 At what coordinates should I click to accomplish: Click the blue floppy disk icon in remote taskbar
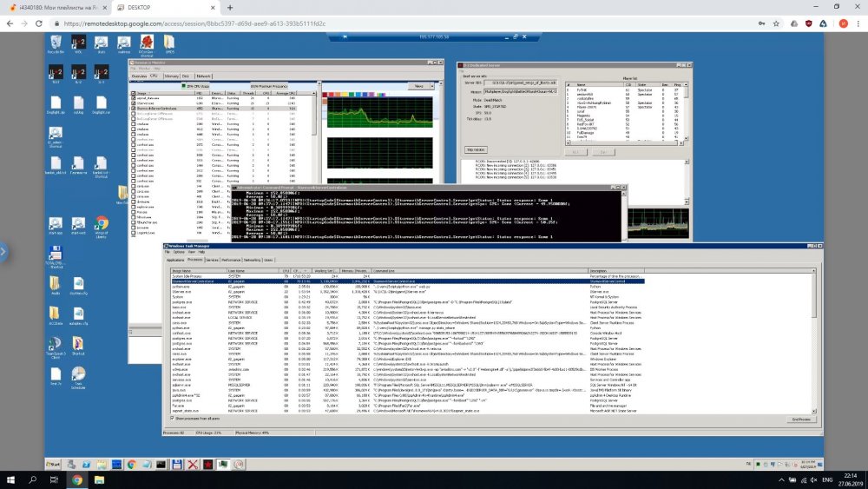[x=176, y=464]
